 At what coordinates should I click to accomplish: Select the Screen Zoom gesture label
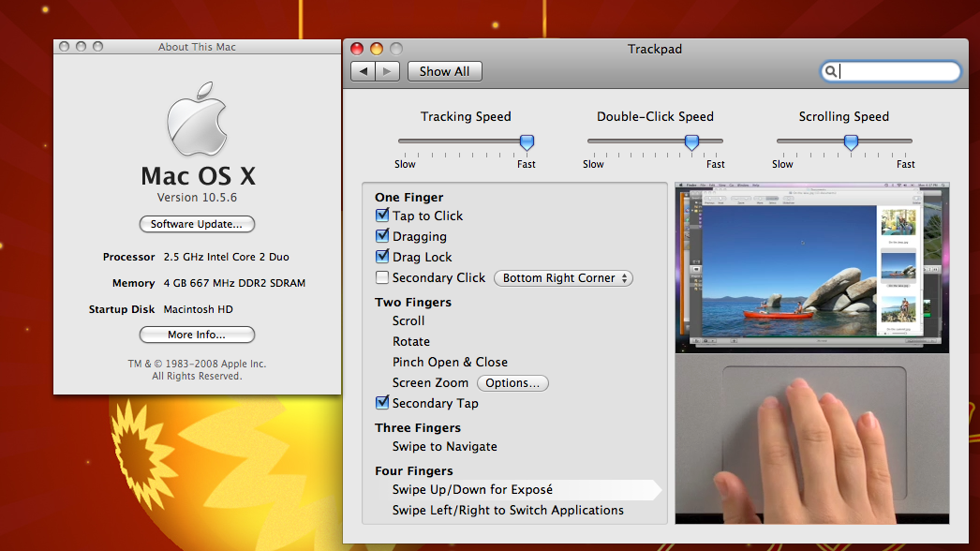coord(430,382)
